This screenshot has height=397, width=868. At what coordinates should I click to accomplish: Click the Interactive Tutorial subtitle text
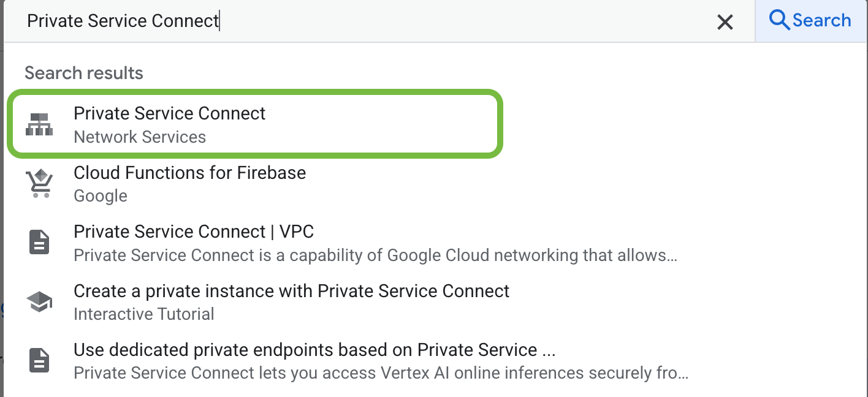click(x=143, y=314)
